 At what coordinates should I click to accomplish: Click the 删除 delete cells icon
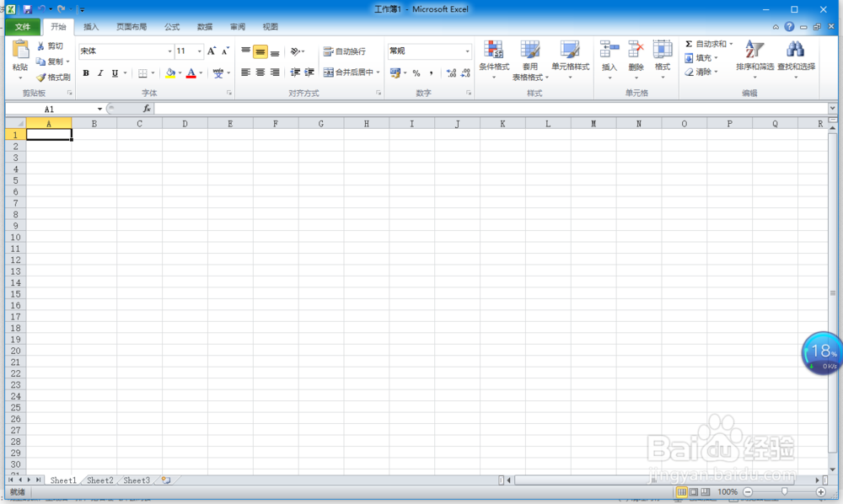coord(636,50)
